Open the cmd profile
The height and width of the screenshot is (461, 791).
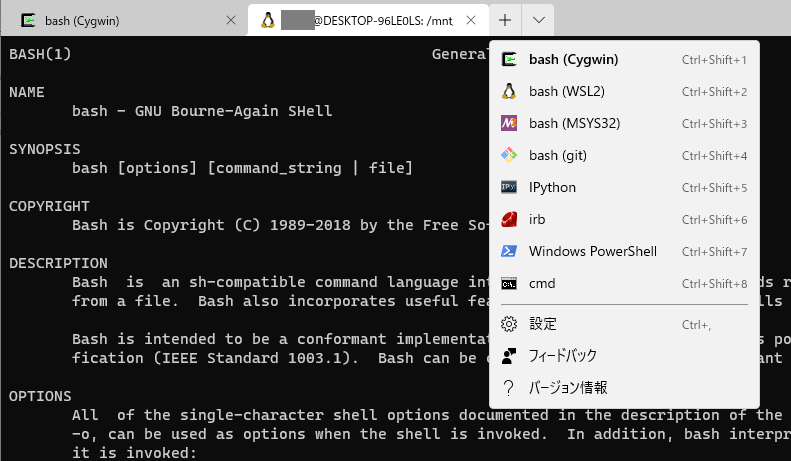624,283
